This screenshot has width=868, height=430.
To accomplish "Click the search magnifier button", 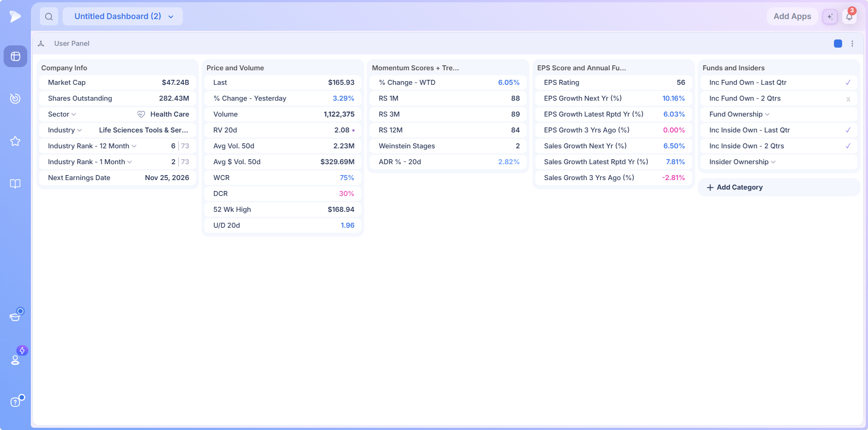I will pos(49,16).
